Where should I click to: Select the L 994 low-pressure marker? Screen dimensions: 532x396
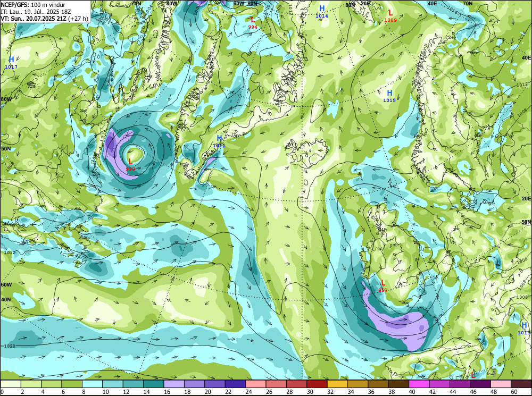[x=252, y=23]
